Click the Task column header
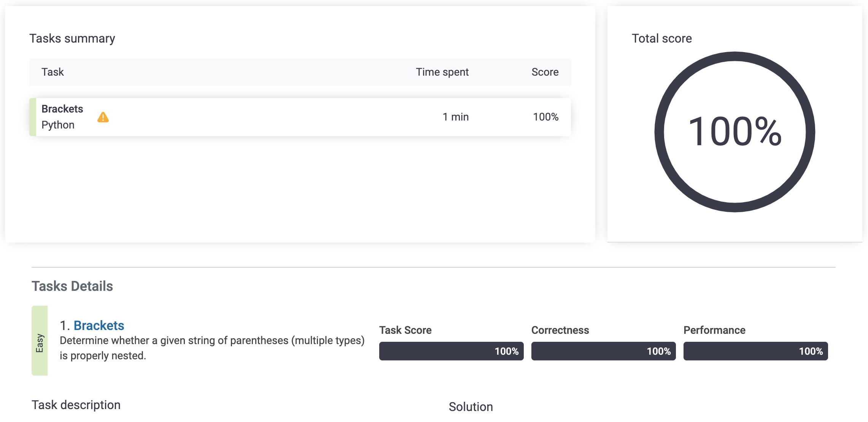 pos(52,72)
